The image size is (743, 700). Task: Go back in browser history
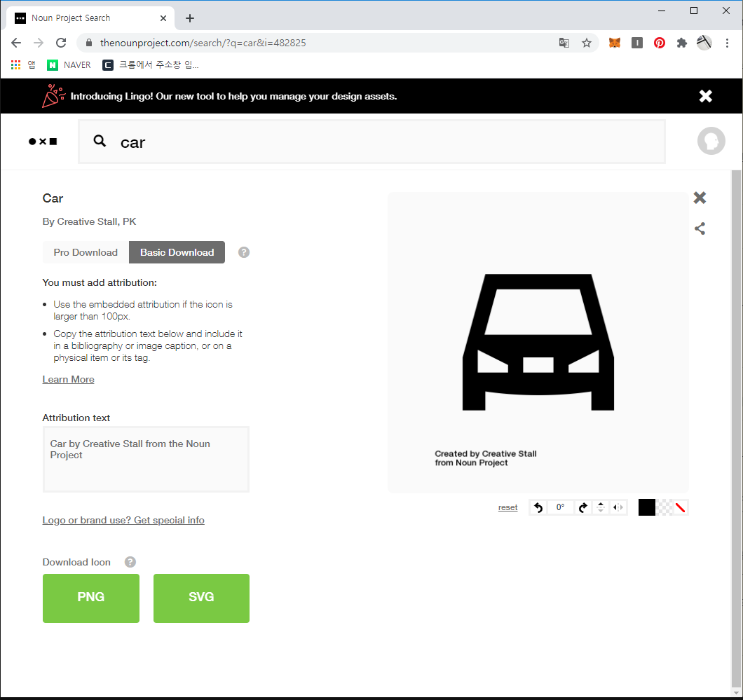pyautogui.click(x=16, y=43)
